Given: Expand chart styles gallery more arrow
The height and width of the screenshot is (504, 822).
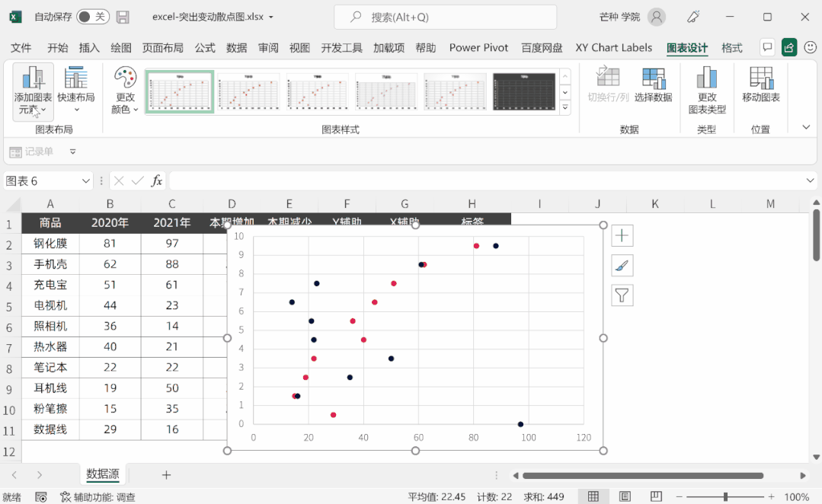Looking at the screenshot, I should pyautogui.click(x=565, y=108).
